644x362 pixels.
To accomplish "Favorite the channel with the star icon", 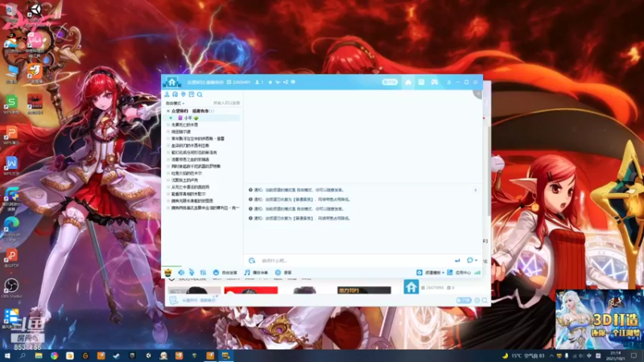I will pos(270,82).
